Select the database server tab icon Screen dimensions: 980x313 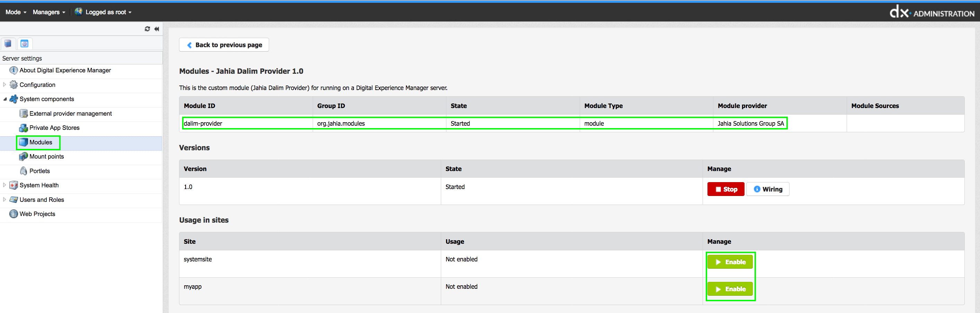8,44
